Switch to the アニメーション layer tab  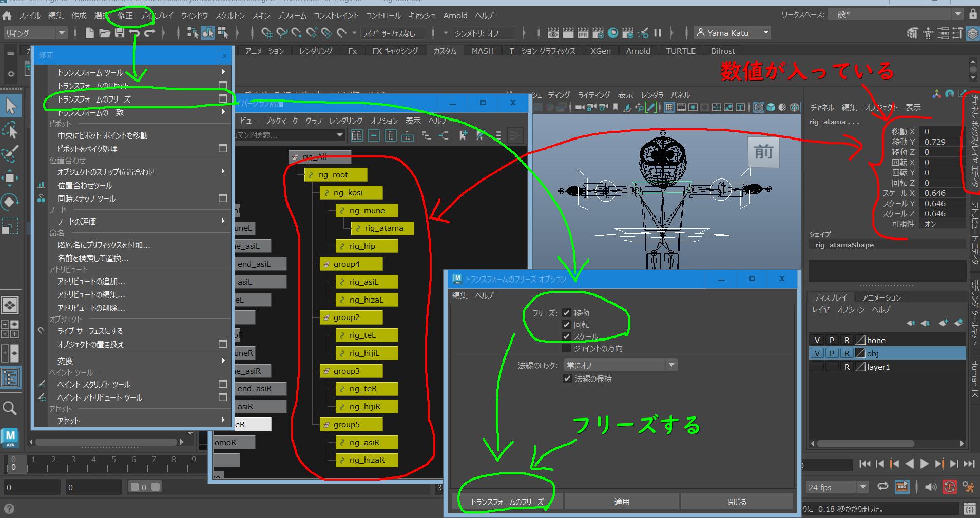[881, 297]
